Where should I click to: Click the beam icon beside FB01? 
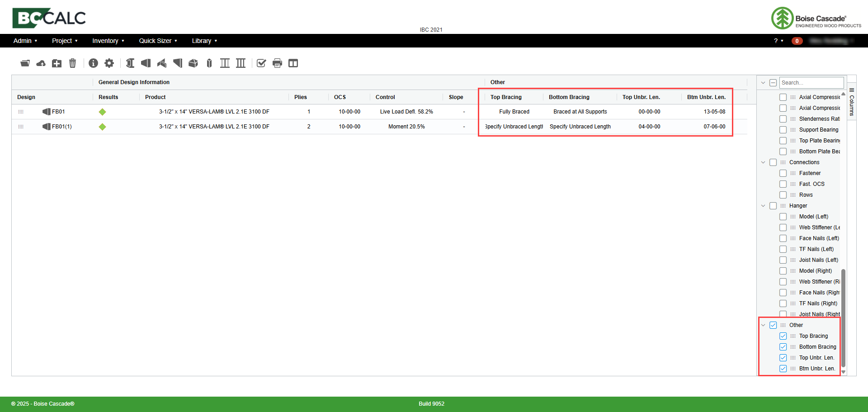[x=46, y=112]
